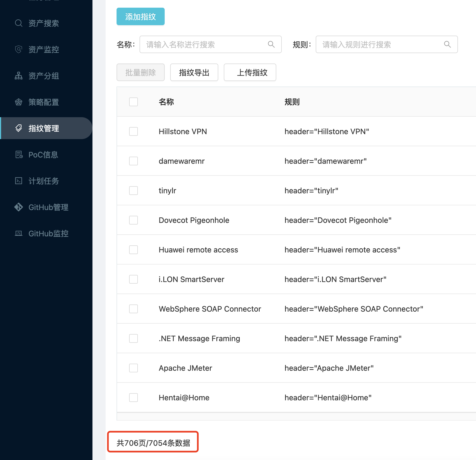
Task: Click the name cell Hentai@Home
Action: (184, 398)
